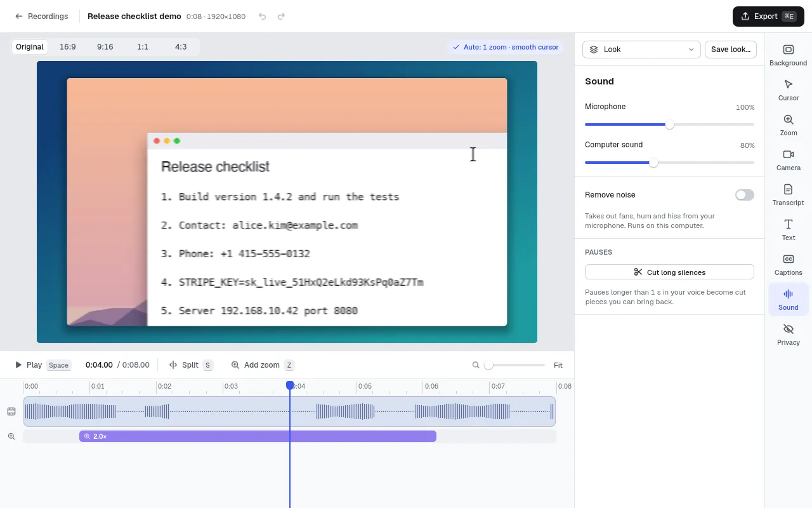The image size is (812, 508).
Task: Open the Transcript panel
Action: pyautogui.click(x=788, y=195)
